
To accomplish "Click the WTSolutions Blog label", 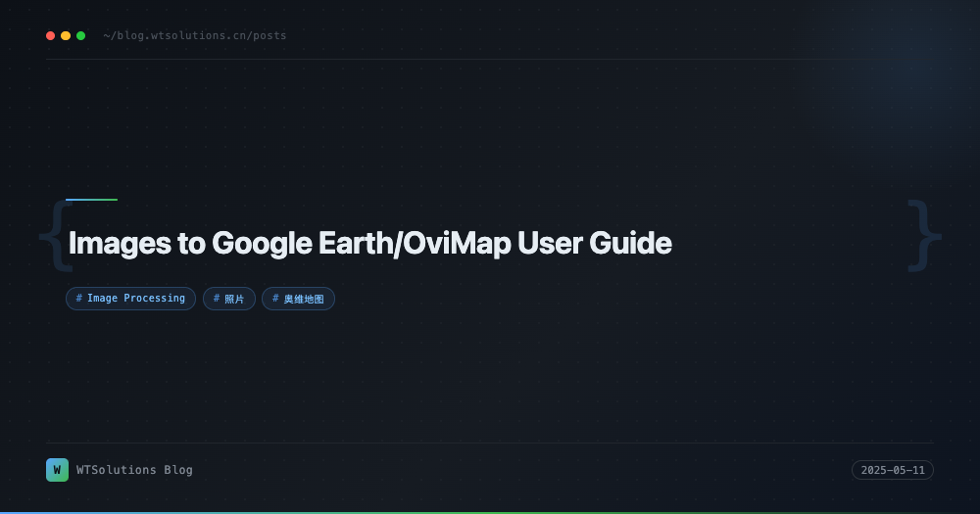I will (134, 470).
